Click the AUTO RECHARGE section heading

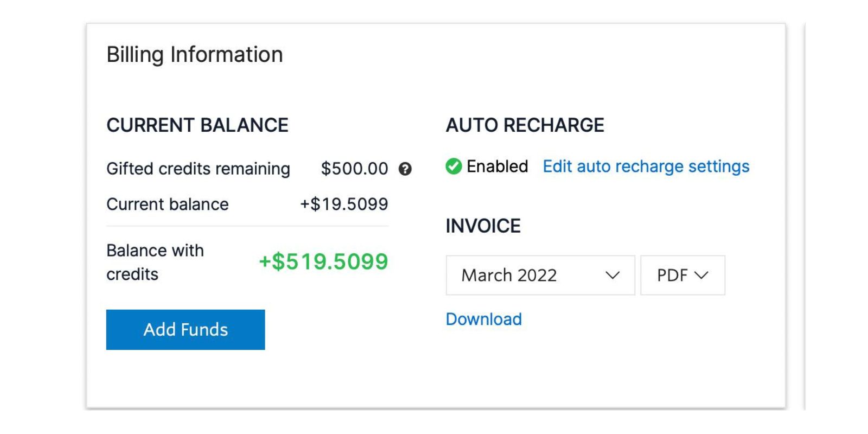(x=525, y=125)
